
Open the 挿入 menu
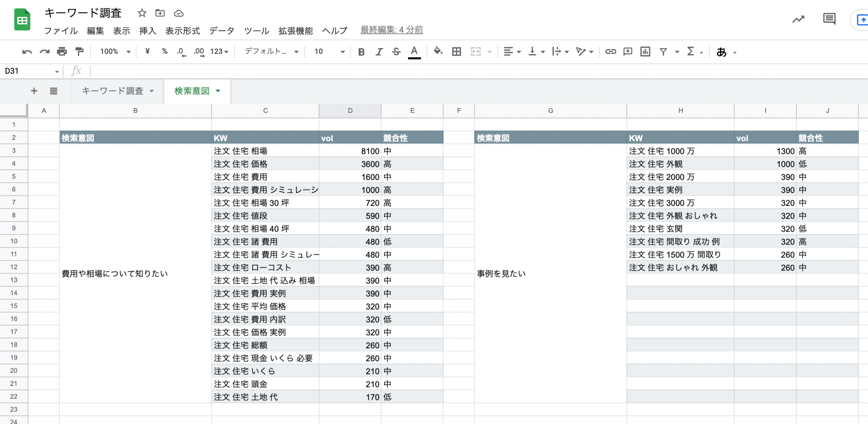click(x=148, y=31)
